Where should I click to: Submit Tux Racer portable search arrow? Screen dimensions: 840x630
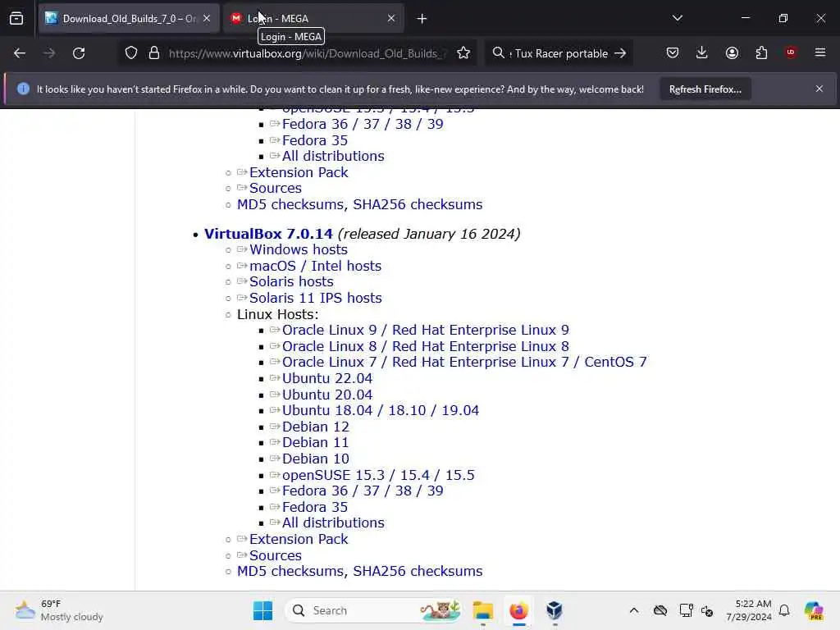pyautogui.click(x=620, y=53)
